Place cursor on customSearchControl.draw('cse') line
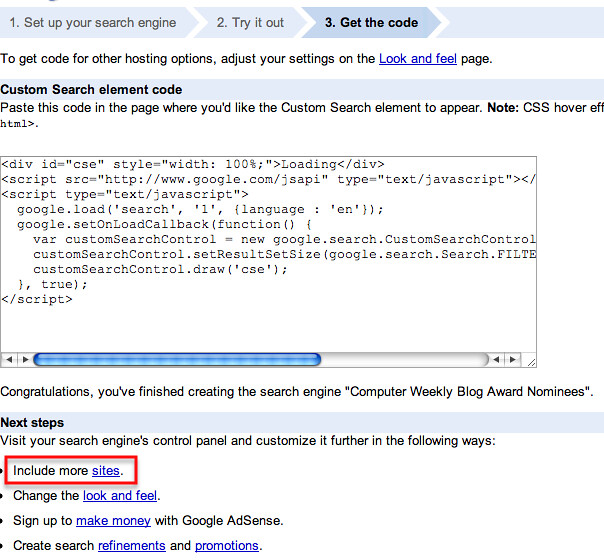The image size is (604, 560). (x=160, y=269)
